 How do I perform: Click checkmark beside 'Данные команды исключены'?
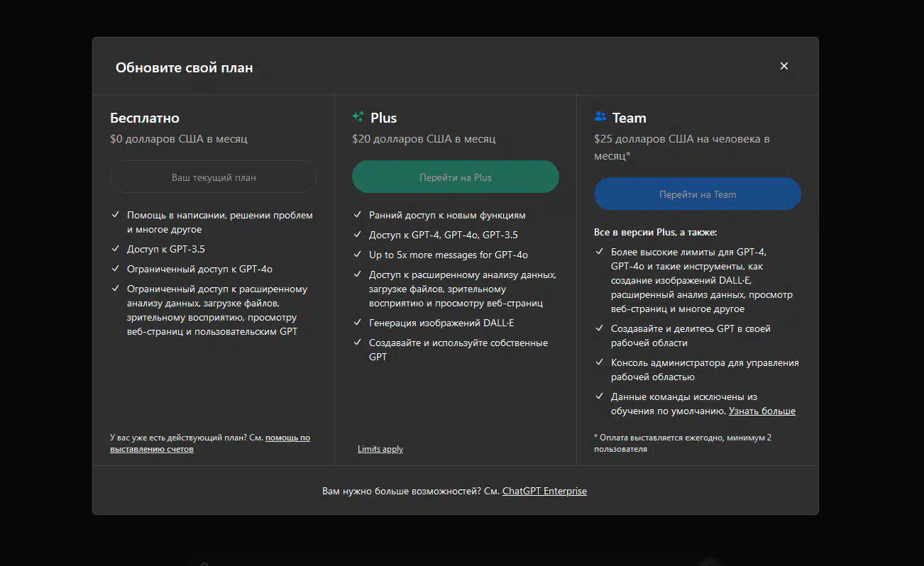599,396
